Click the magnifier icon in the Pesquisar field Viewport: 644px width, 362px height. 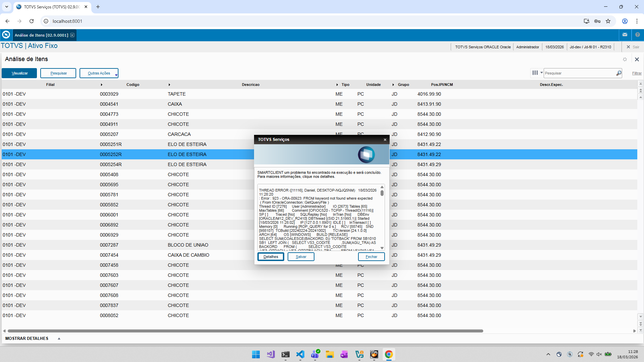[618, 73]
